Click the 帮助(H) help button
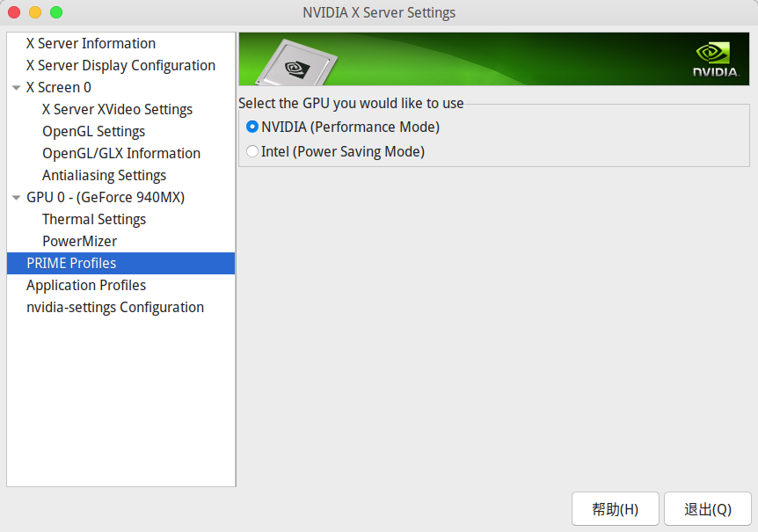 (615, 509)
